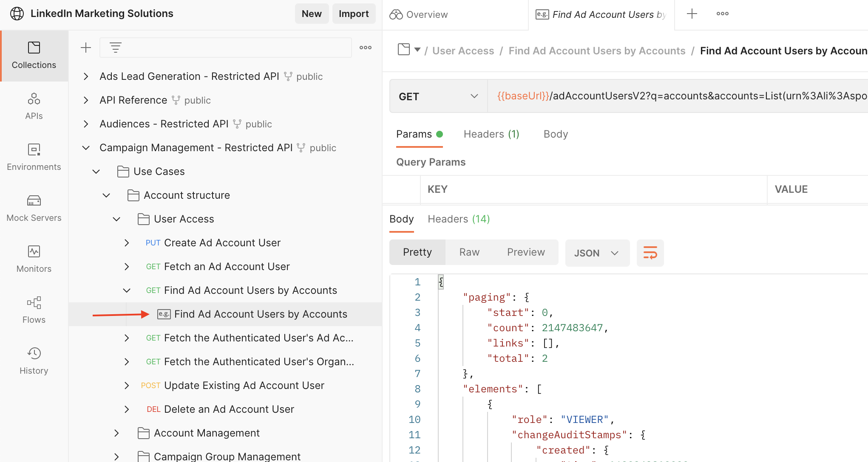Viewport: 868px width, 462px height.
Task: Open the request Params tab
Action: (x=420, y=134)
